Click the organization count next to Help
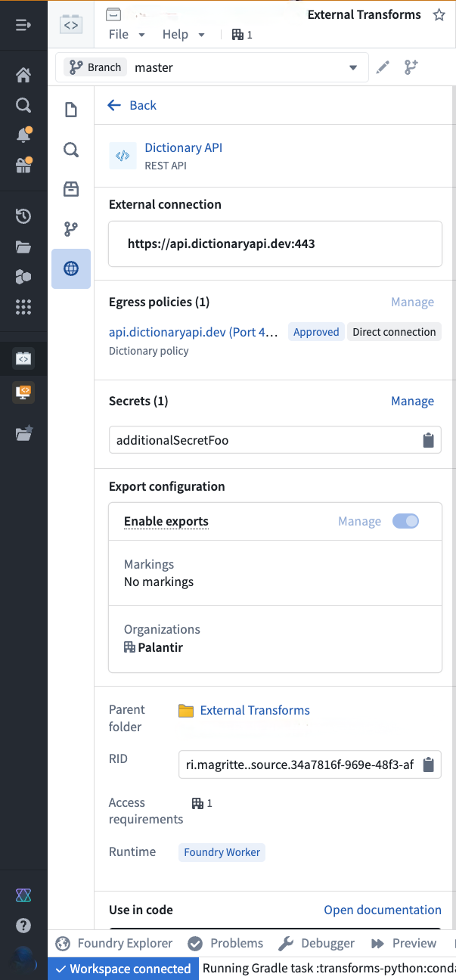Image resolution: width=456 pixels, height=980 pixels. 242,35
